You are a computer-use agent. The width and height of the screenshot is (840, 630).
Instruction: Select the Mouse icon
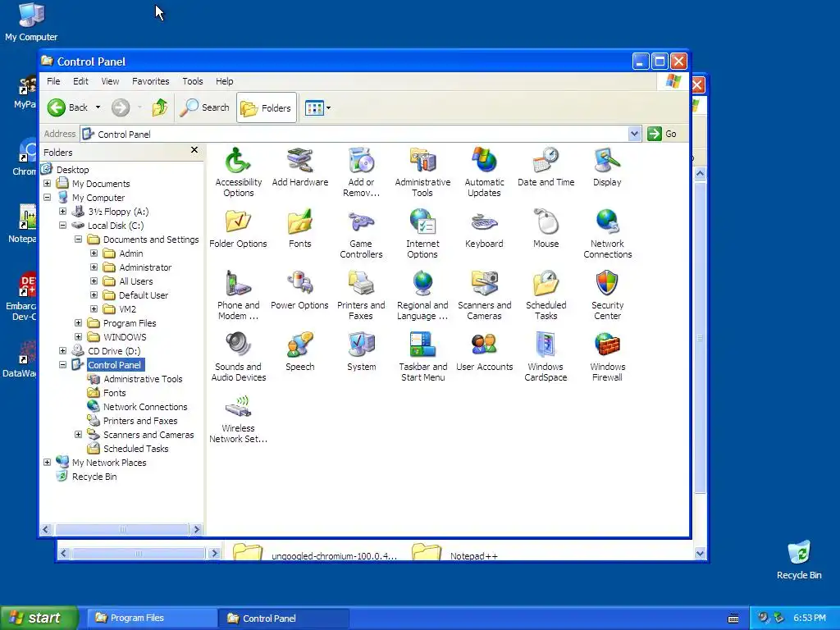546,229
